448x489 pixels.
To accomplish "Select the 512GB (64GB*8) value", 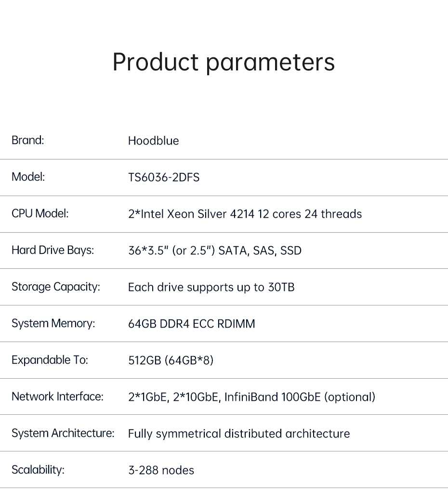I will pos(171,360).
